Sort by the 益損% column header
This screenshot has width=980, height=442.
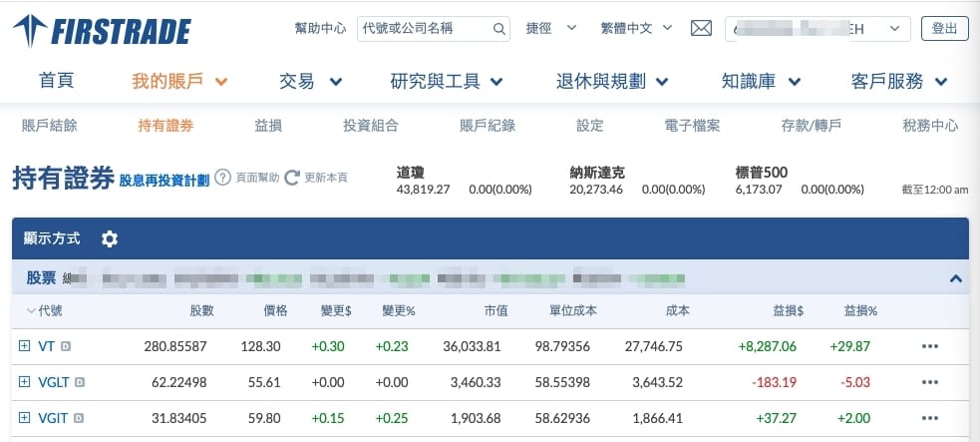coord(860,310)
